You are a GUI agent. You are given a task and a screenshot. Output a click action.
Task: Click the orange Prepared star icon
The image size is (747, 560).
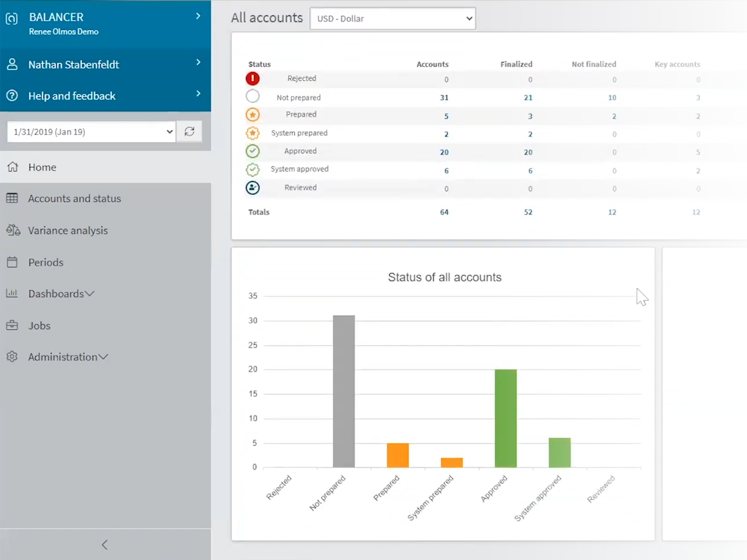253,115
